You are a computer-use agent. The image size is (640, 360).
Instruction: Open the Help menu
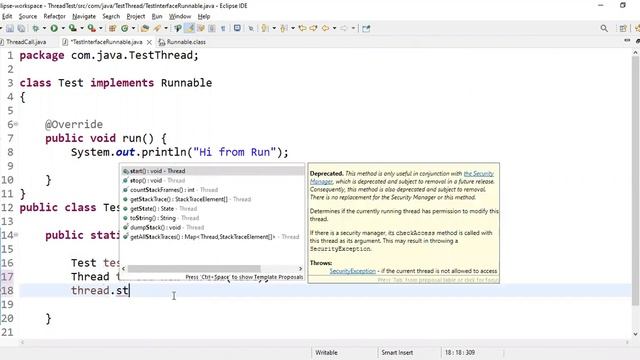tap(204, 16)
